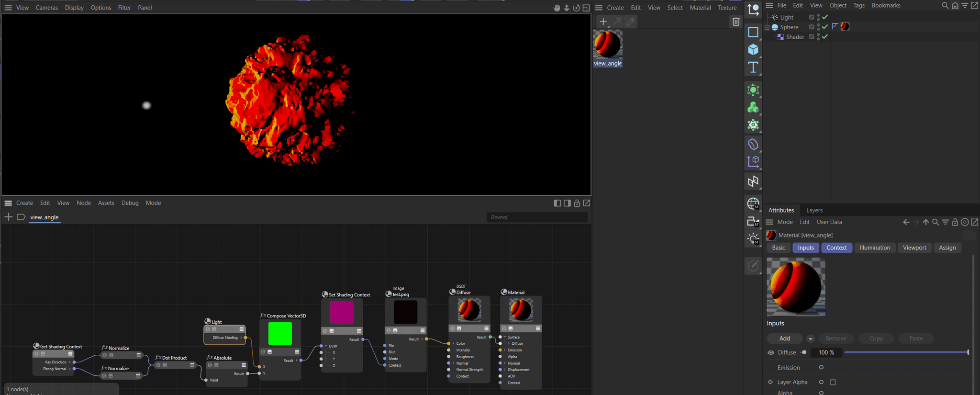Click the Basic tab button
The width and height of the screenshot is (980, 395).
(779, 248)
